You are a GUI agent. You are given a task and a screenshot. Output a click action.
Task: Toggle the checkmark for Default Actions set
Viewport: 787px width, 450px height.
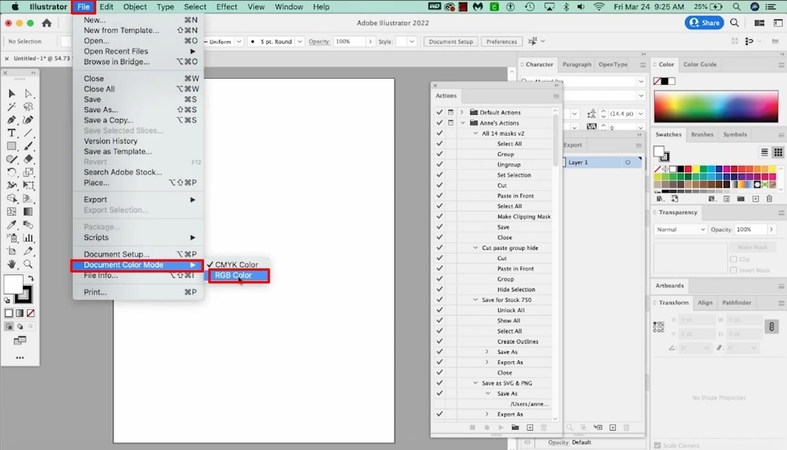[x=440, y=112]
